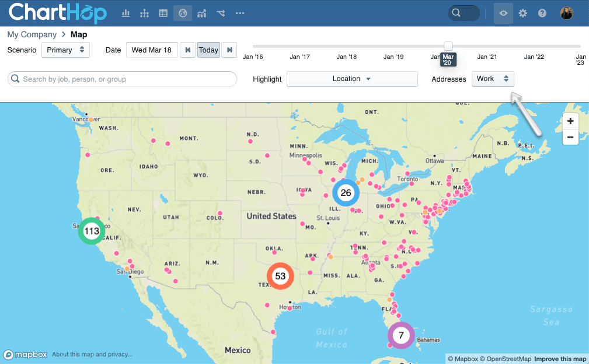Change the Addresses Work dropdown

pos(493,78)
